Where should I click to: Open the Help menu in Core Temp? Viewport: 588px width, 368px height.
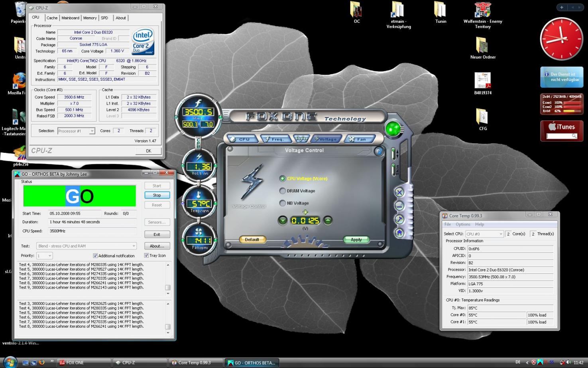pyautogui.click(x=480, y=224)
